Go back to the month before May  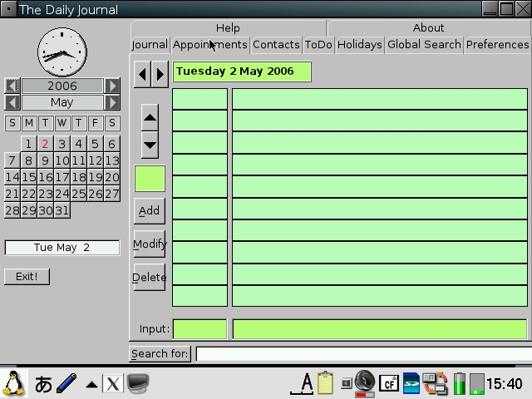coord(12,102)
